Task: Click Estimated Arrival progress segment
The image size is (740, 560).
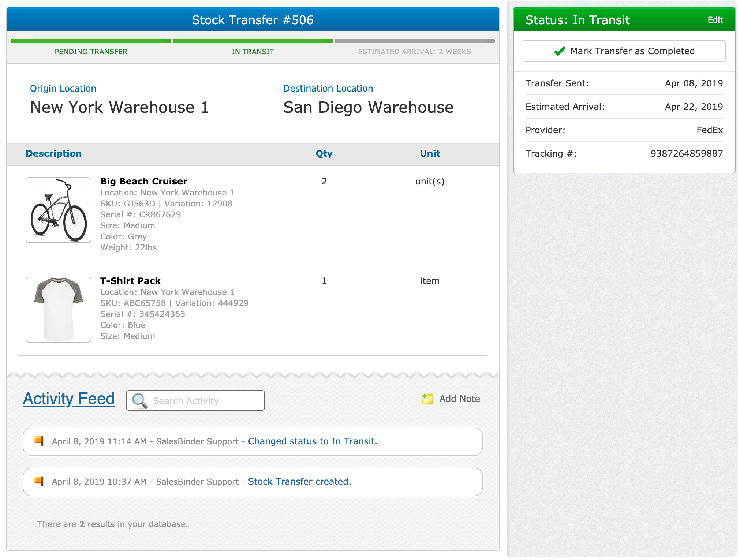Action: point(414,41)
